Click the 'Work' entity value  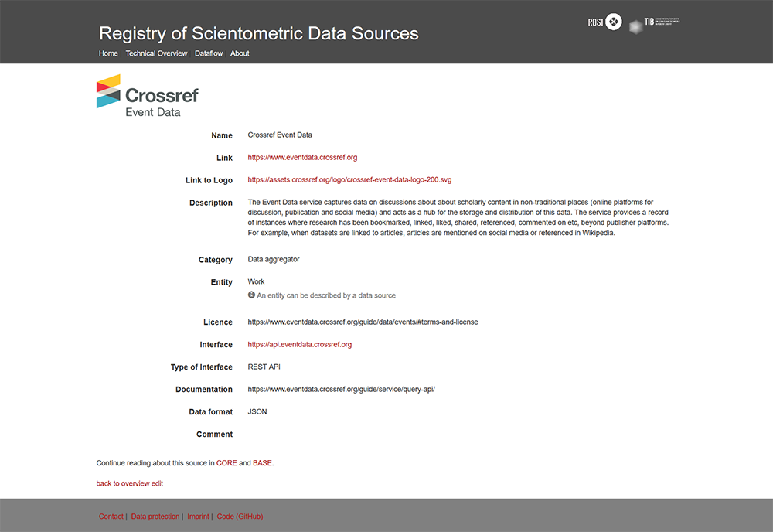click(x=257, y=281)
